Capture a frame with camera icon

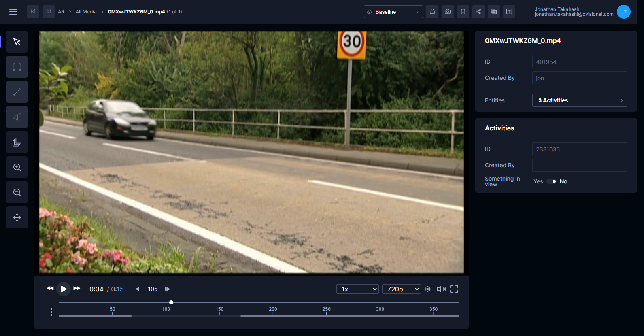pos(448,12)
